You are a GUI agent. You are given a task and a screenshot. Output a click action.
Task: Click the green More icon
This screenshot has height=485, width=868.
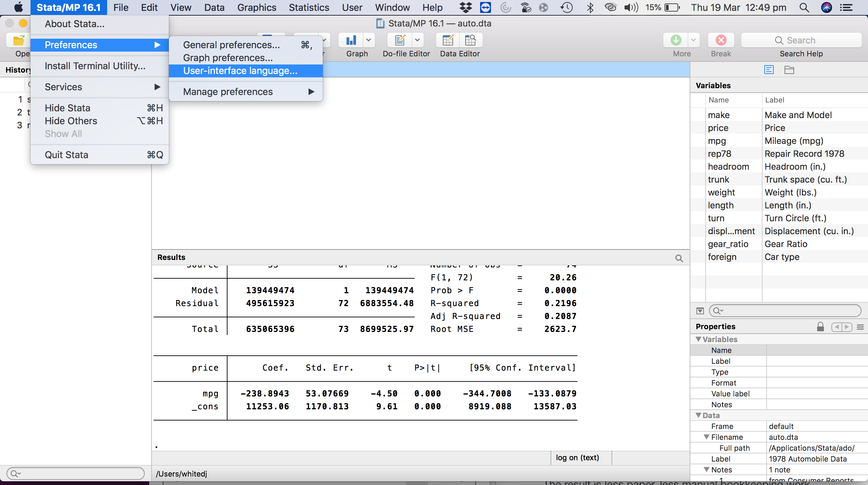(676, 40)
